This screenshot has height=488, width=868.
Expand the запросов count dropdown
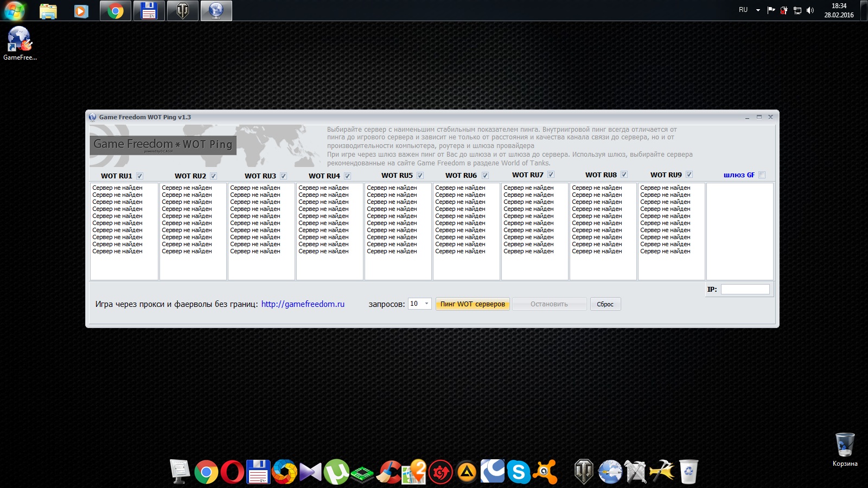coord(426,304)
